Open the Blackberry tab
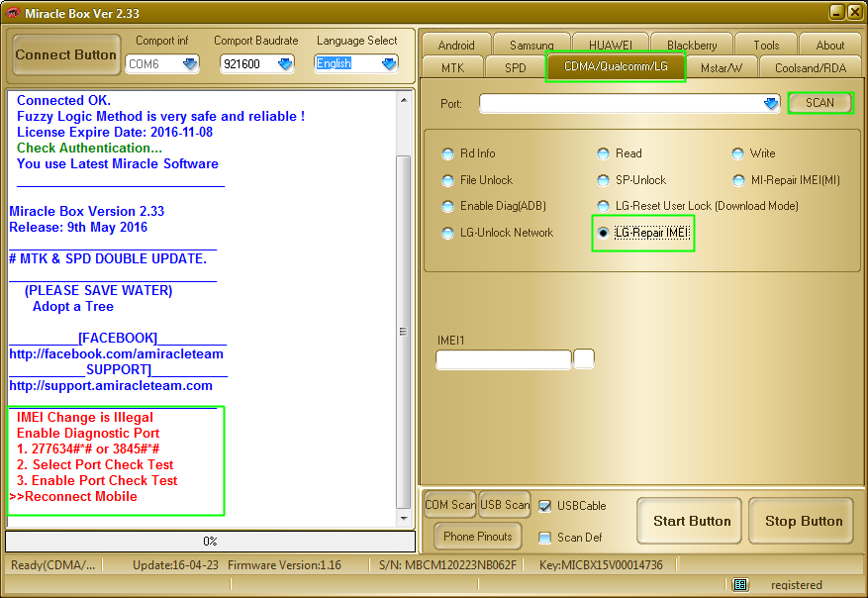This screenshot has height=598, width=868. pos(692,45)
